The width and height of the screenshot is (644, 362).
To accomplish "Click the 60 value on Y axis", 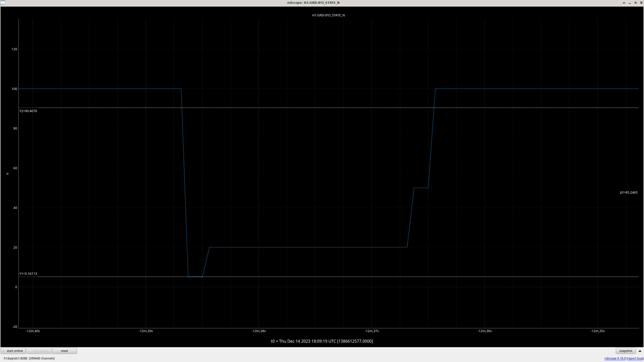I will click(x=15, y=168).
